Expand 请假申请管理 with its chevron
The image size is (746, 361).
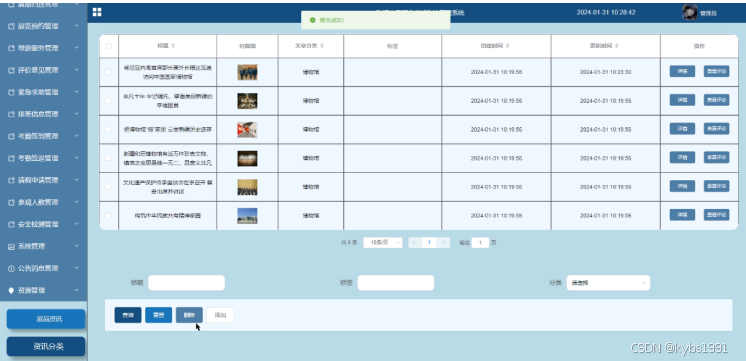(x=77, y=180)
